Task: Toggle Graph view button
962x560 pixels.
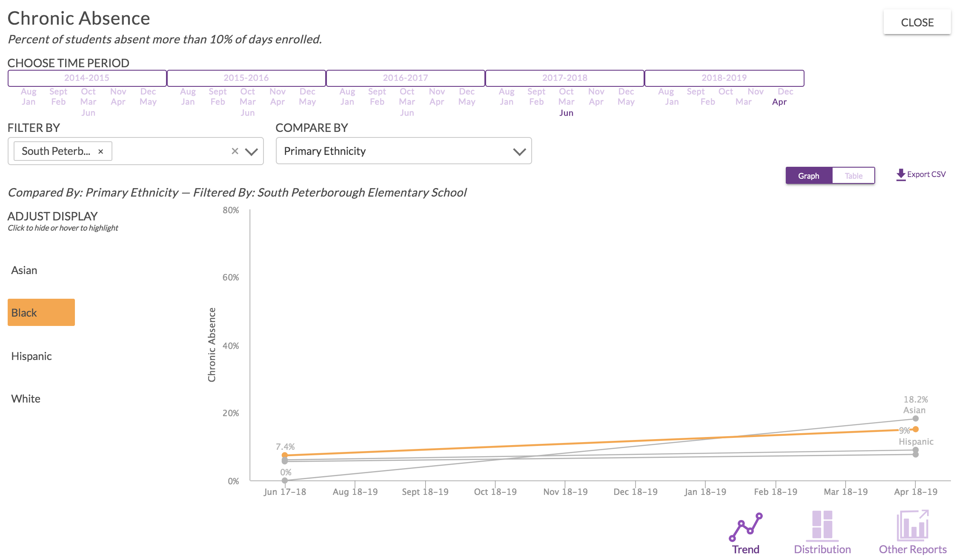Action: point(809,175)
